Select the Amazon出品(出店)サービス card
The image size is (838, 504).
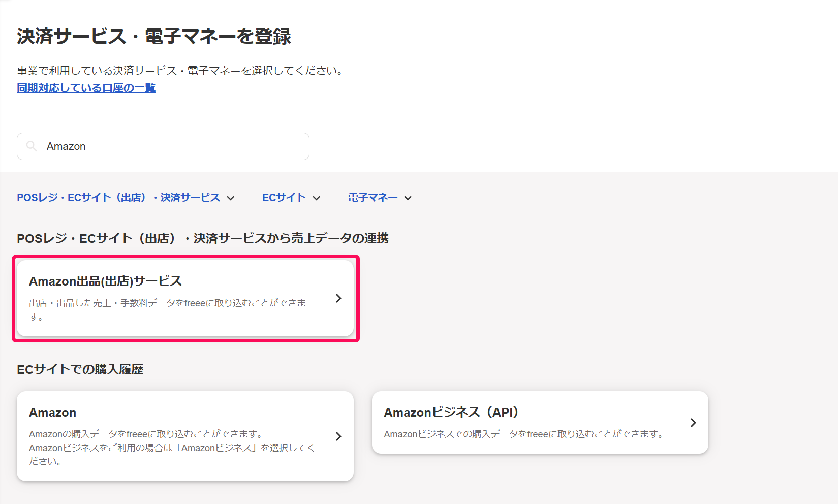click(185, 298)
